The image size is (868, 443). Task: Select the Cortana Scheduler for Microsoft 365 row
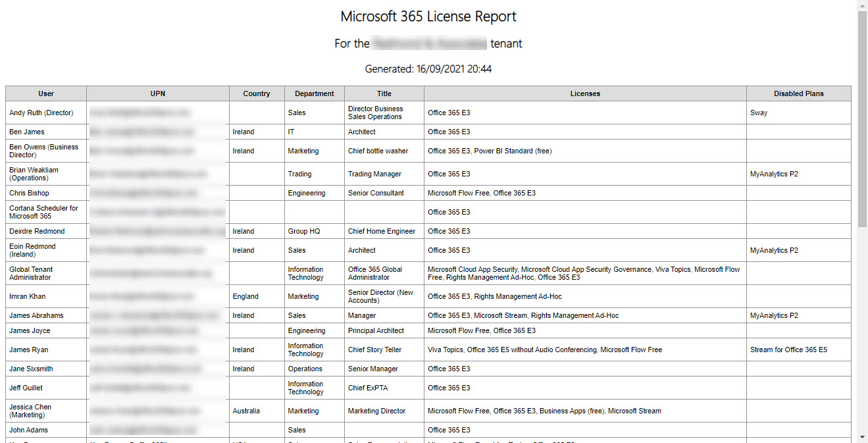[43, 212]
